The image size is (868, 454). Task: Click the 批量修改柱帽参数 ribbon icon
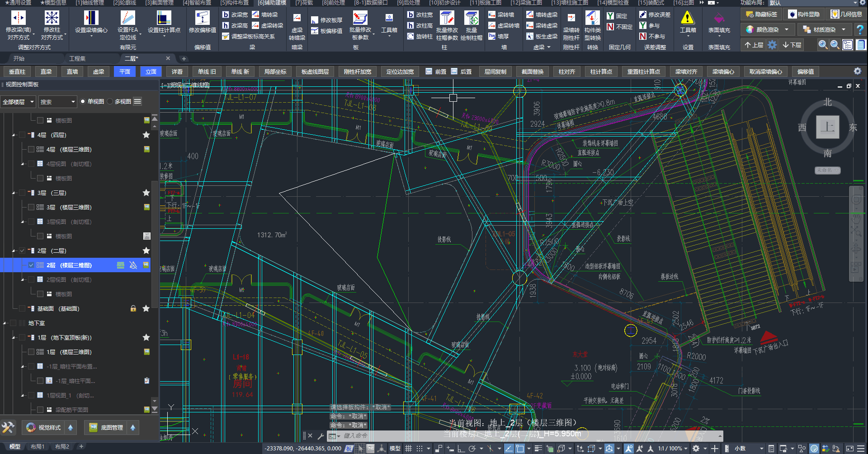[447, 18]
